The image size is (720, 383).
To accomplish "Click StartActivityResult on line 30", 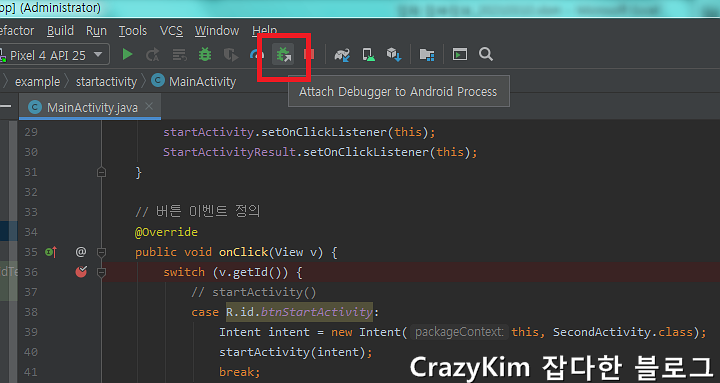I will point(229,152).
